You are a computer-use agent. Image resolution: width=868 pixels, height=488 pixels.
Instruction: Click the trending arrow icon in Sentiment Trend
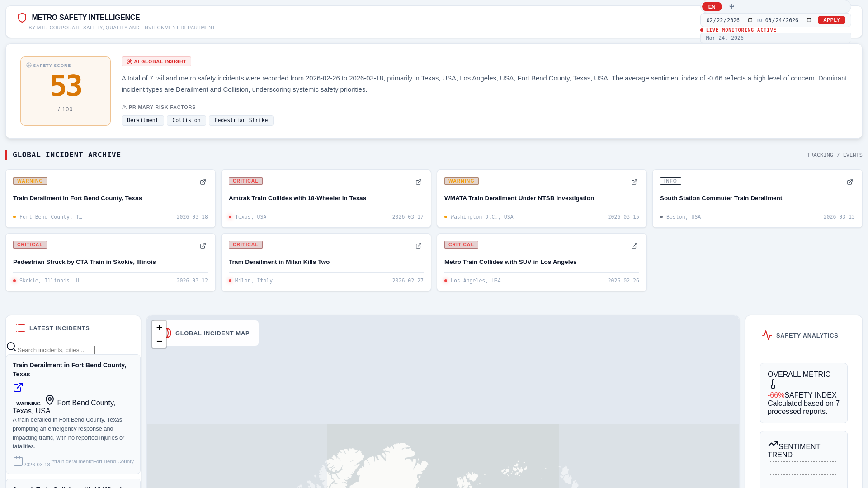coord(773,444)
